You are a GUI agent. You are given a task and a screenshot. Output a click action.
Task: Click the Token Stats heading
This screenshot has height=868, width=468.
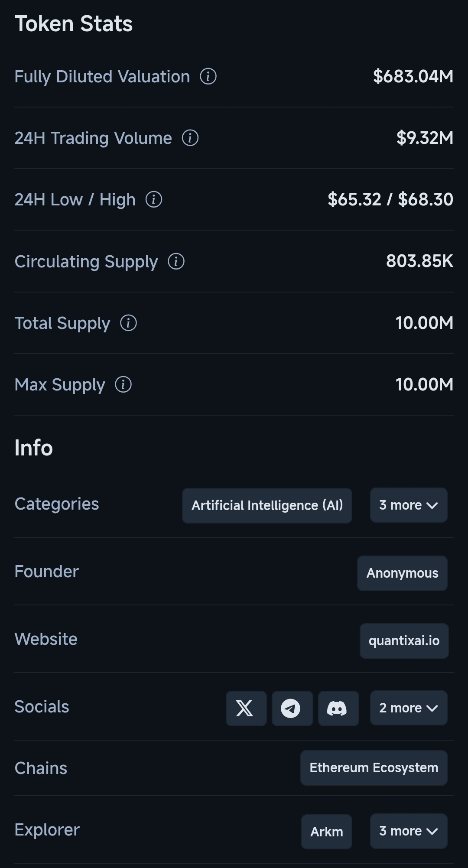74,24
